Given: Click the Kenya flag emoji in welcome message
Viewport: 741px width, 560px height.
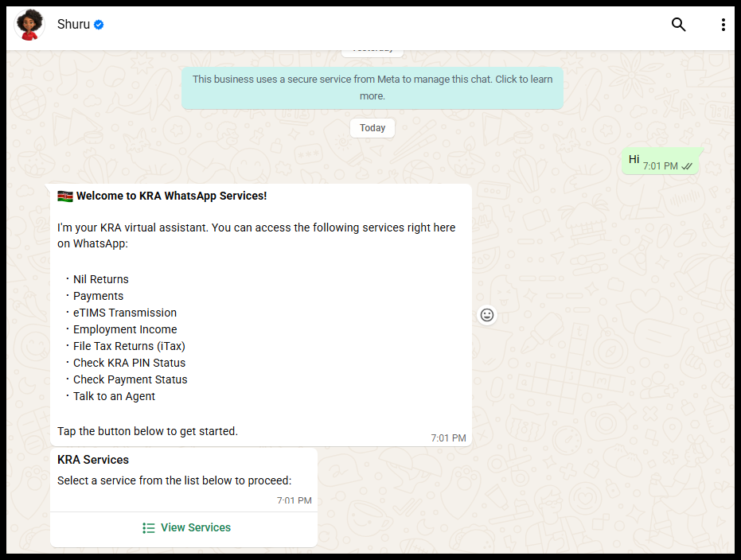Looking at the screenshot, I should point(65,196).
